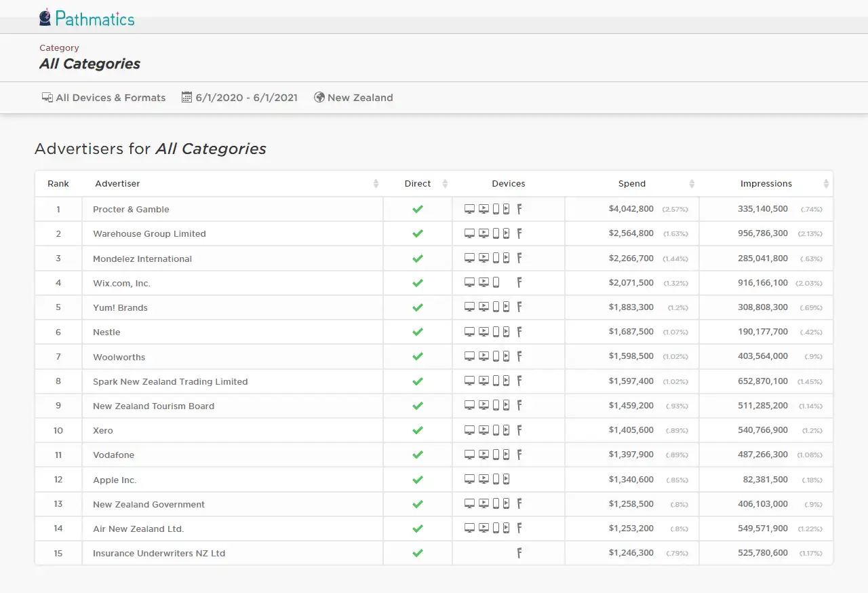Click the globe icon next to New Zealand
868x593 pixels.
click(319, 97)
